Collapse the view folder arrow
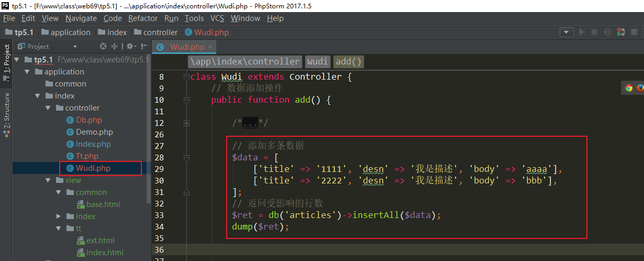Image resolution: width=644 pixels, height=261 pixels. [48, 180]
